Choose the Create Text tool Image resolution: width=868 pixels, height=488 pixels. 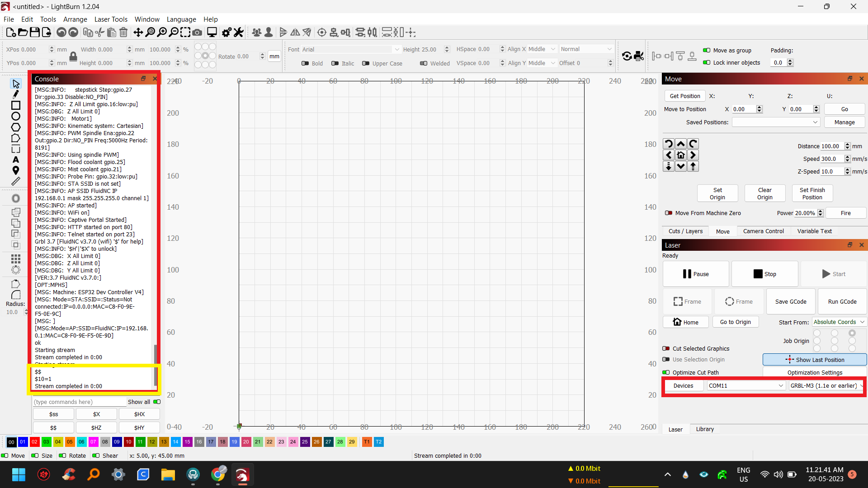pos(16,160)
